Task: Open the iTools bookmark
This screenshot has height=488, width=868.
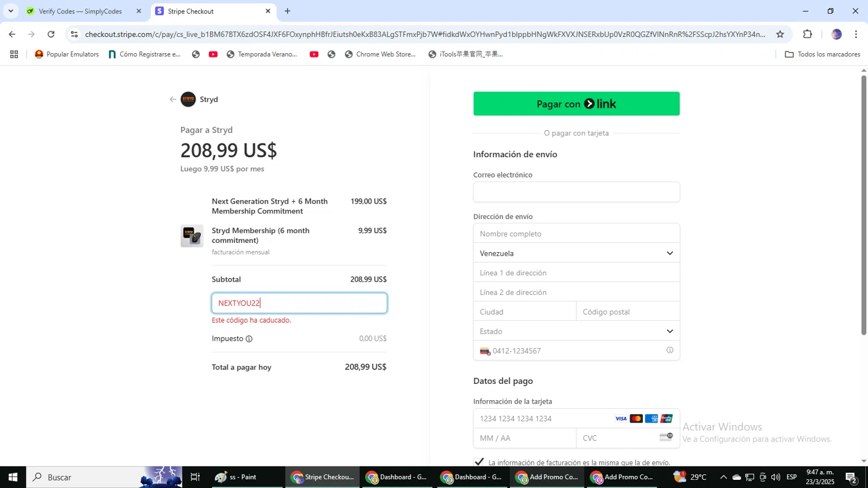Action: pyautogui.click(x=465, y=54)
